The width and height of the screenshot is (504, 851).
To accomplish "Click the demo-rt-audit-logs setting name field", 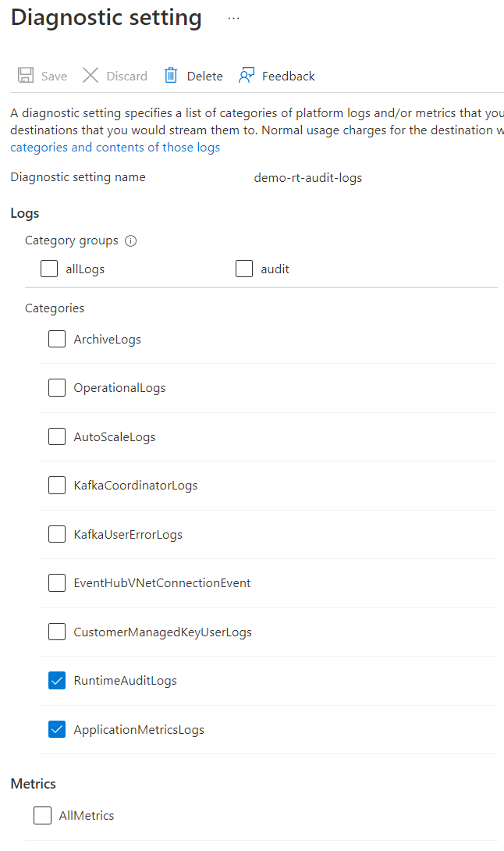I will coord(308,177).
